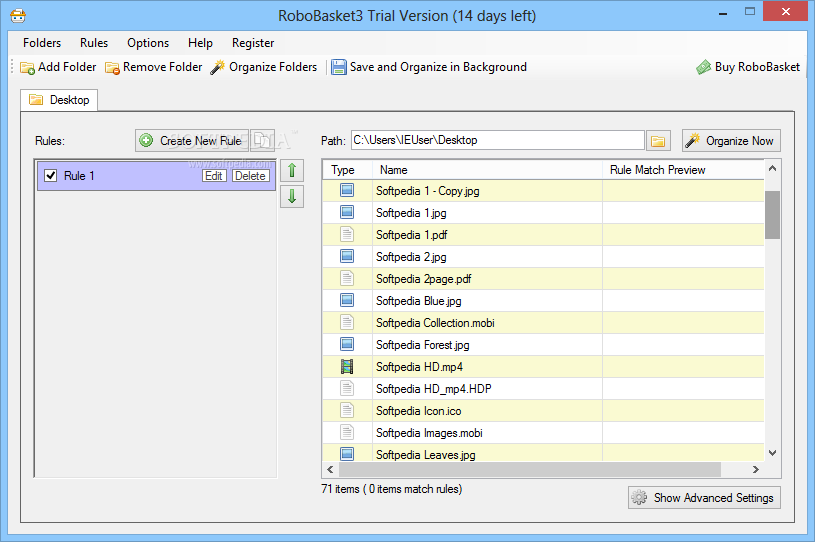The image size is (815, 542).
Task: Click the Add Folder toolbar icon
Action: tap(27, 68)
